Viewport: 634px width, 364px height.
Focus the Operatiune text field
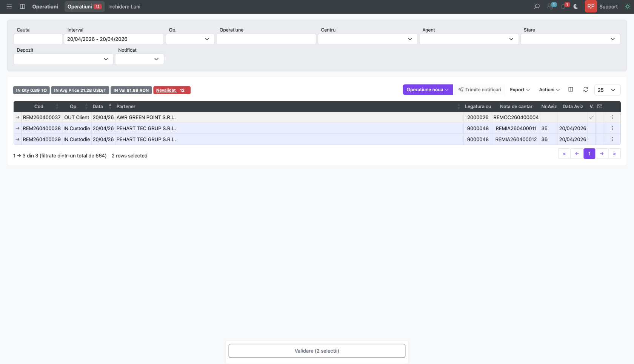coord(266,39)
